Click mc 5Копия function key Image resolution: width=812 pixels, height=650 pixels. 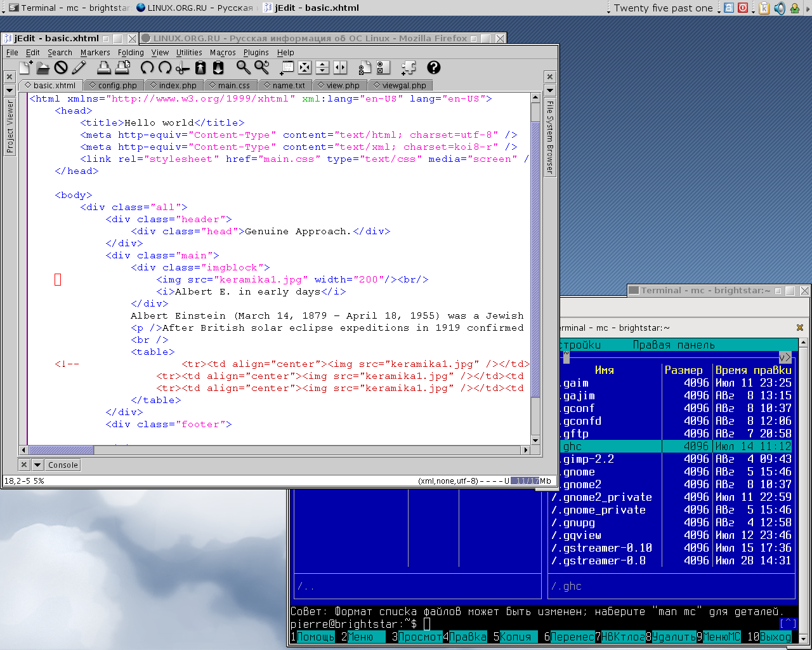pyautogui.click(x=515, y=637)
